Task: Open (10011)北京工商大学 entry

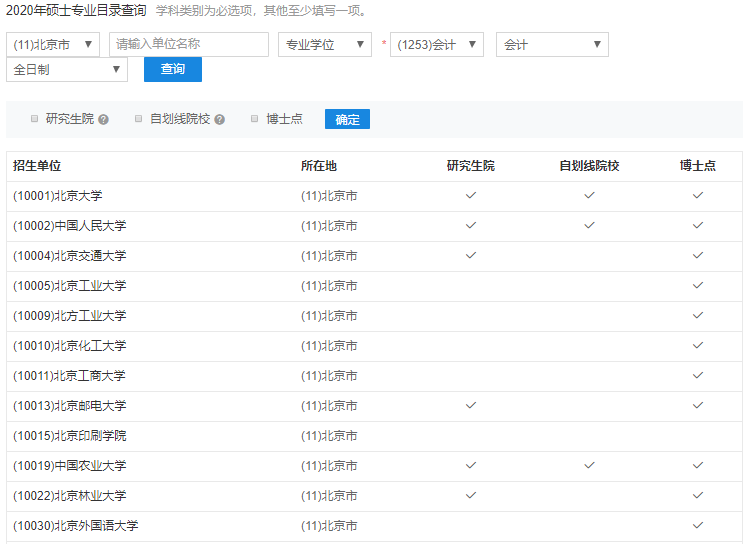Action: pos(70,376)
